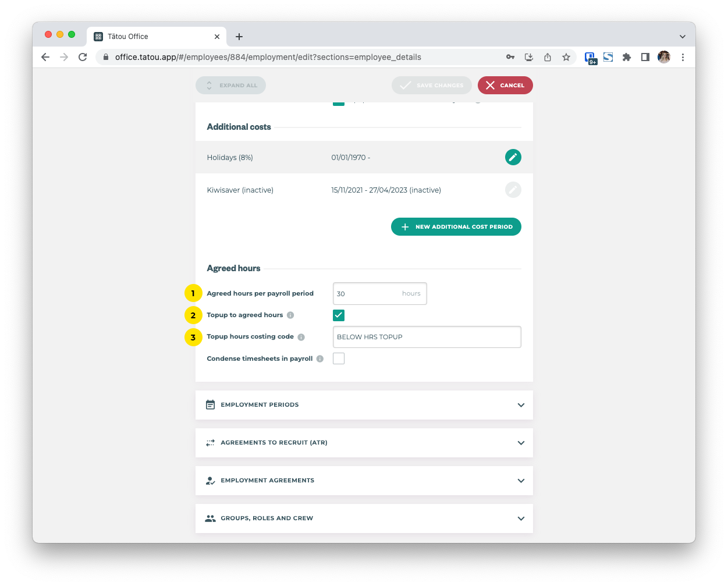Open browser extensions puzzle icon
The image size is (728, 586).
click(627, 57)
